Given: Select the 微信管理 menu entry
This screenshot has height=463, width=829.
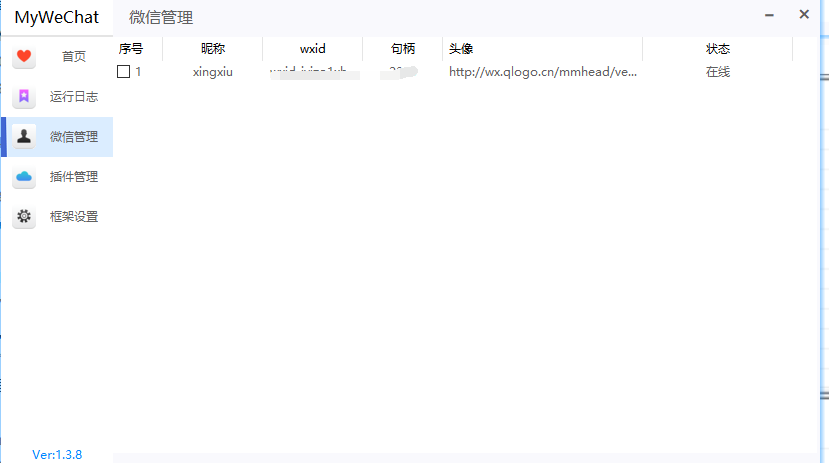Looking at the screenshot, I should 57,137.
